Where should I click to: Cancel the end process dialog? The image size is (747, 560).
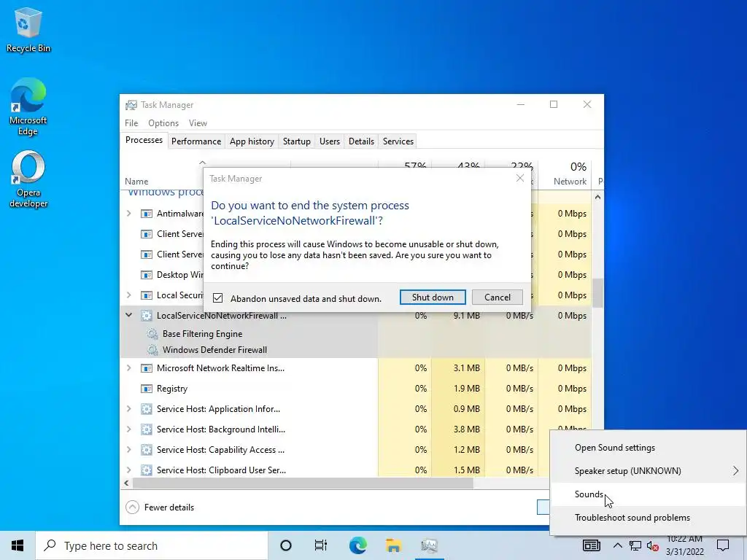(x=498, y=297)
